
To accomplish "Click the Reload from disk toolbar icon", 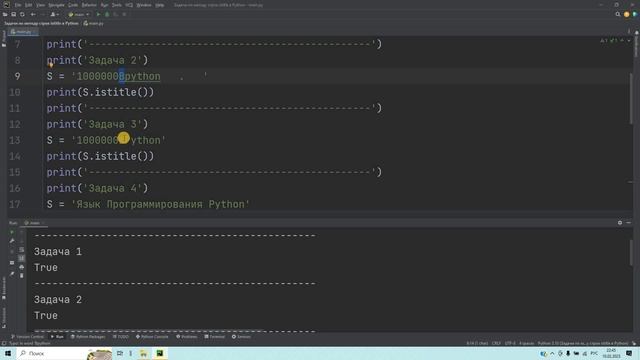I will (22, 14).
